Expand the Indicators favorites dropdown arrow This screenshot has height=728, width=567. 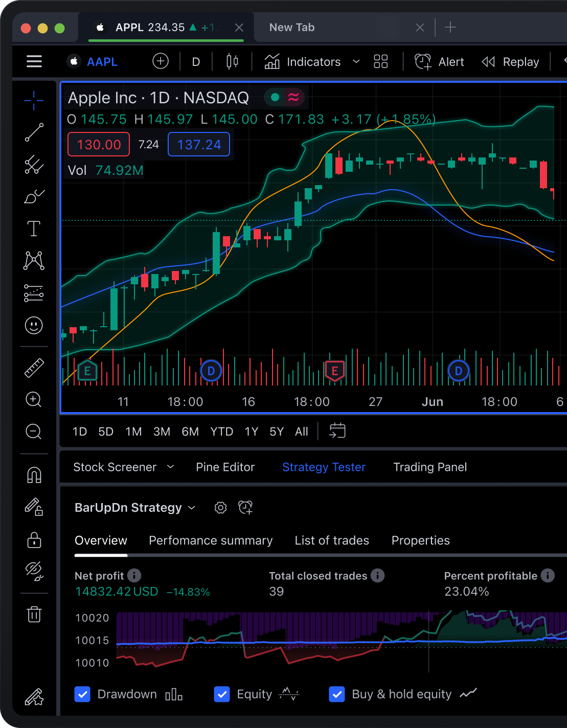[356, 62]
